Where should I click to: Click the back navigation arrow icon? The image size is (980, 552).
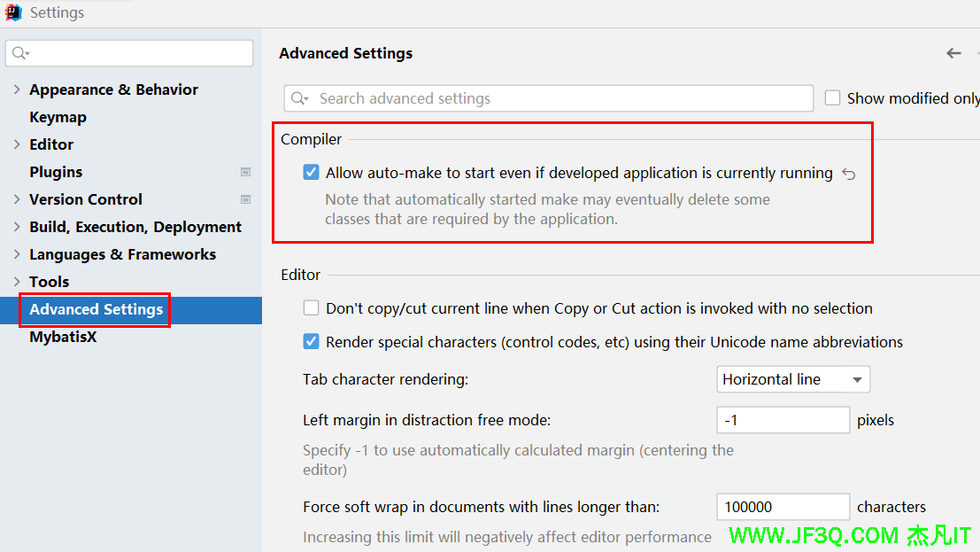953,53
